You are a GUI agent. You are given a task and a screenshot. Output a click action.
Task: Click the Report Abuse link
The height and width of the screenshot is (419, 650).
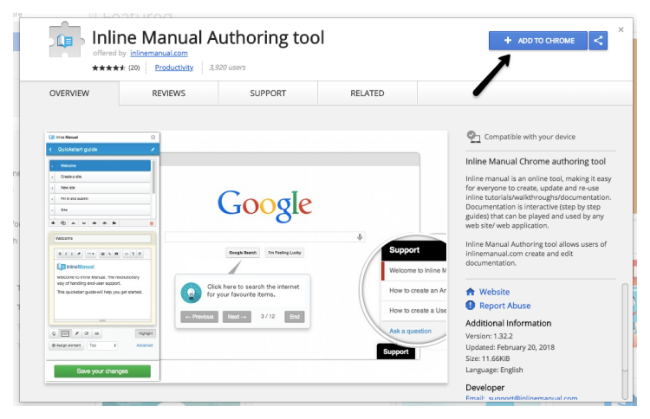pyautogui.click(x=505, y=305)
